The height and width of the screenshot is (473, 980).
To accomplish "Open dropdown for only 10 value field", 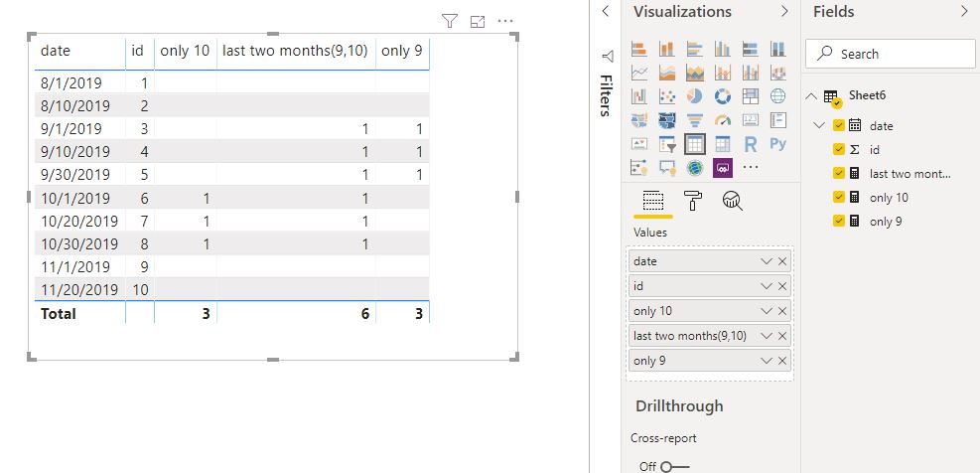I will pos(767,311).
